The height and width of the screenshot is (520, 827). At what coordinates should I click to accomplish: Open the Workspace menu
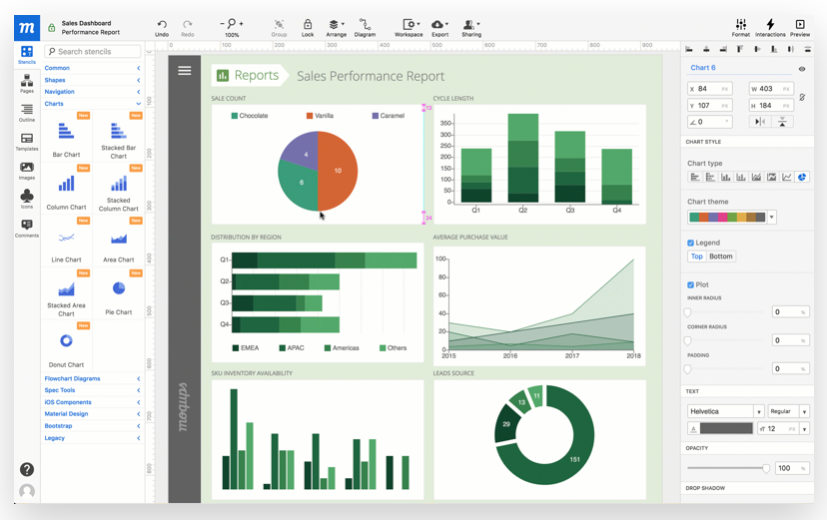pyautogui.click(x=409, y=27)
